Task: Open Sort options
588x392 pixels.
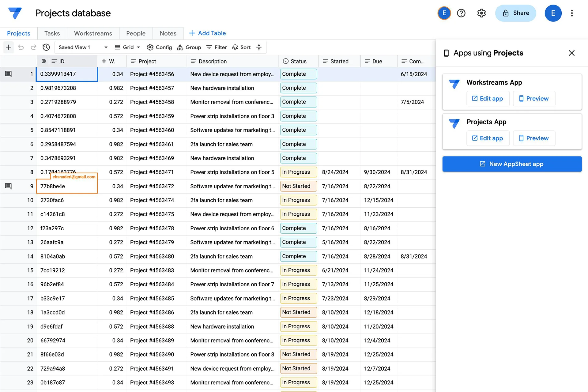Action: (241, 47)
